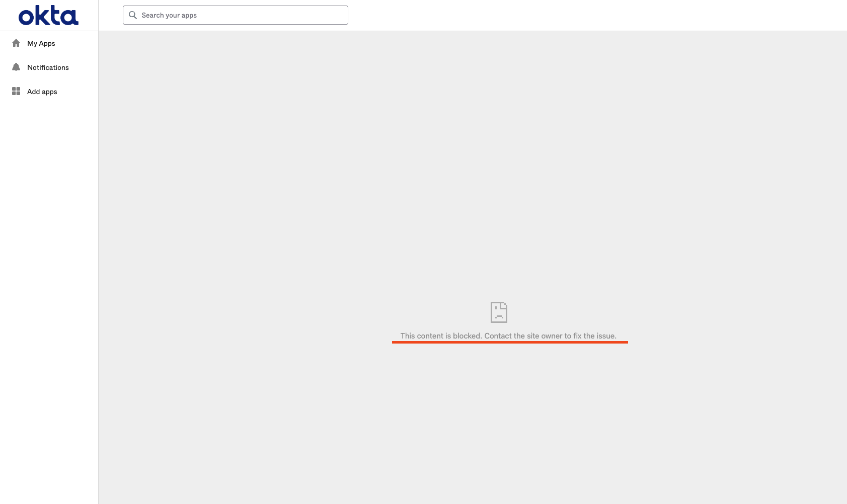Click the Okta logo

(x=48, y=16)
